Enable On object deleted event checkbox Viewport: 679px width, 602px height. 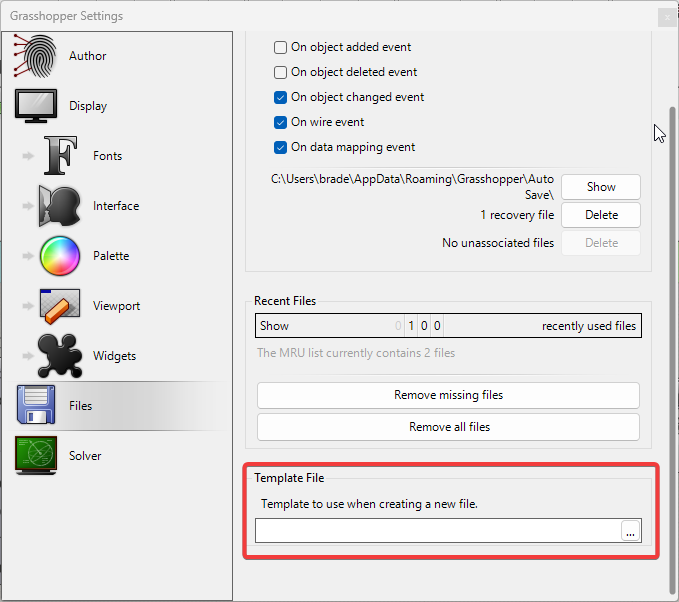coord(280,72)
